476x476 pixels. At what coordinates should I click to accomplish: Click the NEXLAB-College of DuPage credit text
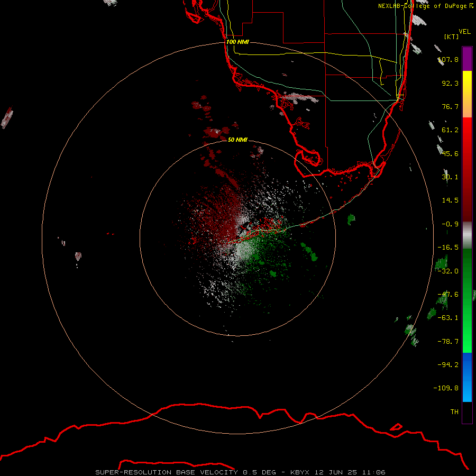pos(426,6)
